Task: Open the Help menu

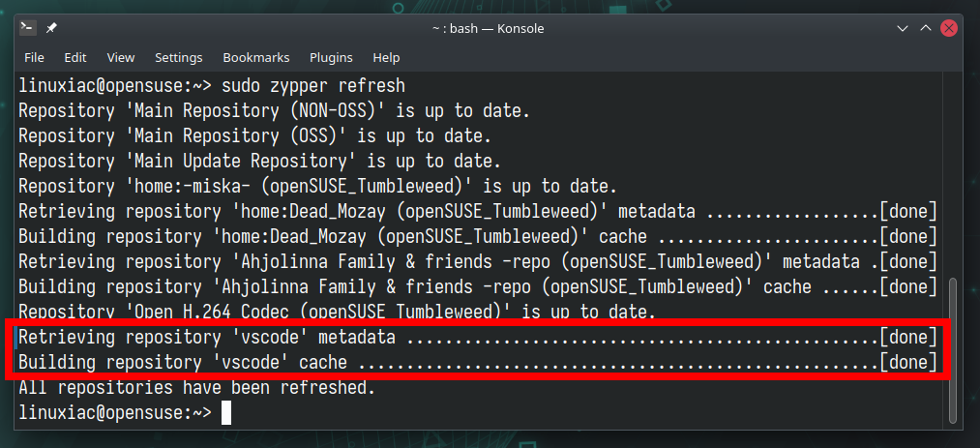Action: (386, 57)
